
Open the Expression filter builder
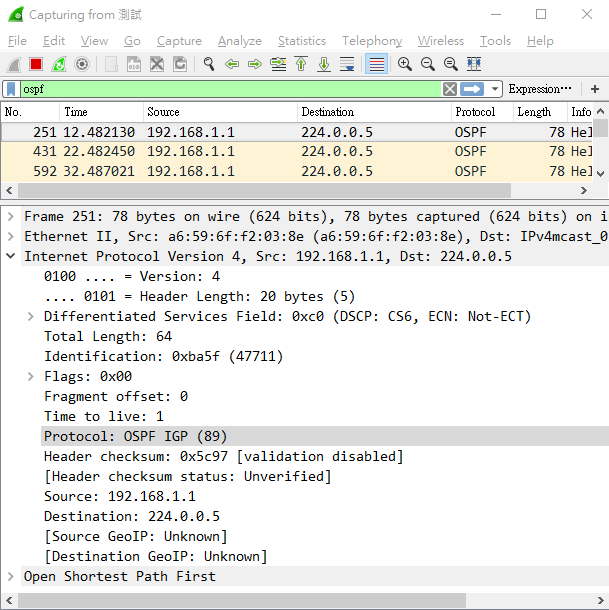(x=540, y=89)
